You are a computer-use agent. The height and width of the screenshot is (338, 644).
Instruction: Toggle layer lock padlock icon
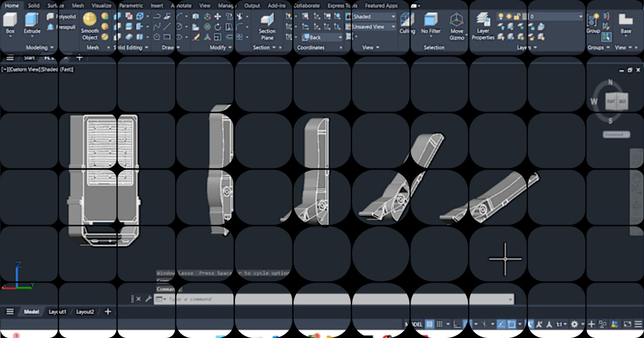tap(517, 17)
